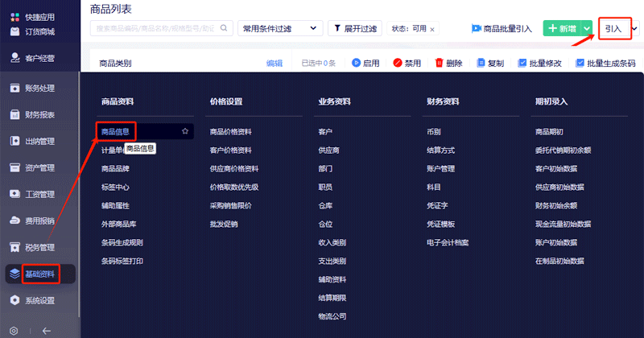This screenshot has height=338, width=644.
Task: Open the 常用条件过滤 dropdown
Action: coord(280,28)
